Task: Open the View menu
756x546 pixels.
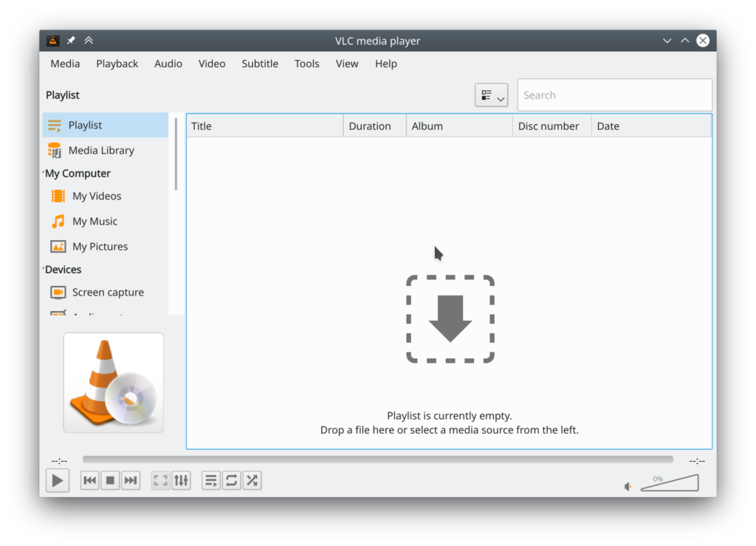Action: click(347, 64)
